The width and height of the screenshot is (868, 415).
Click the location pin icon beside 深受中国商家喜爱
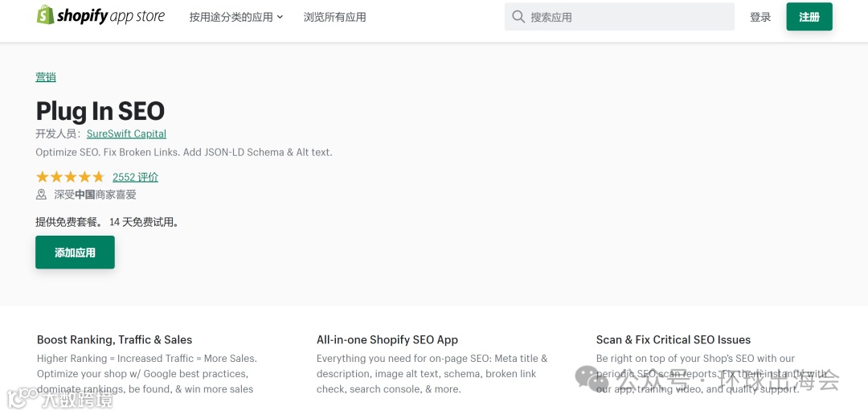pyautogui.click(x=41, y=195)
